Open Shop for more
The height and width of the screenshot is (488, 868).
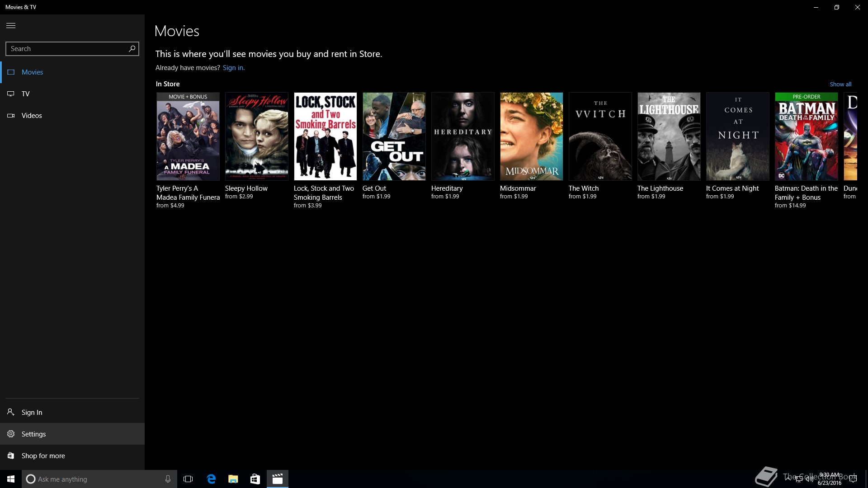pos(72,455)
